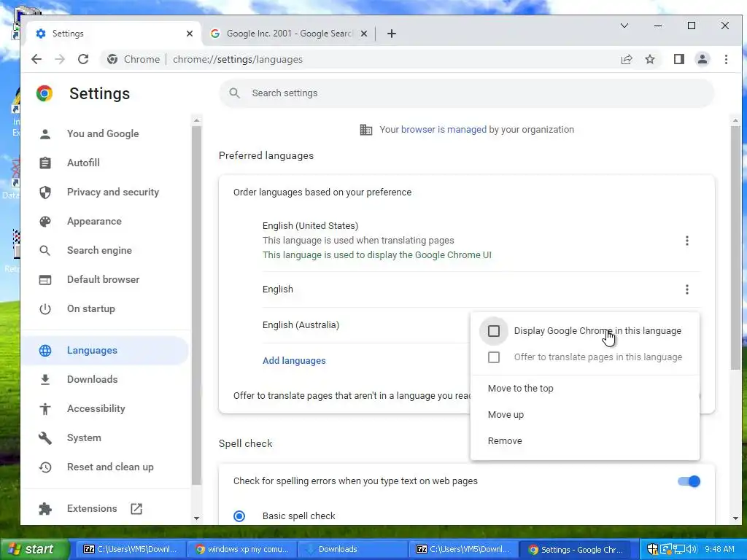This screenshot has height=560, width=747.
Task: Switch to Downloads taskbar window
Action: pyautogui.click(x=352, y=549)
